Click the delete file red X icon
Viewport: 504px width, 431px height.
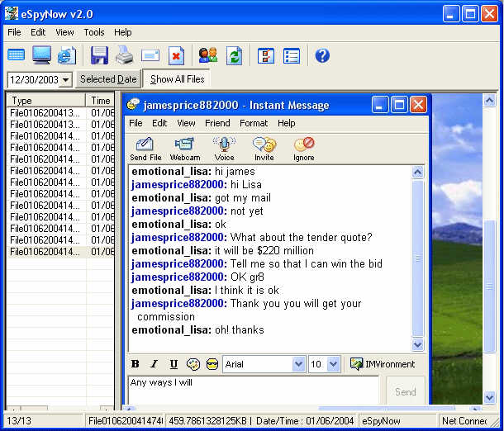(176, 55)
